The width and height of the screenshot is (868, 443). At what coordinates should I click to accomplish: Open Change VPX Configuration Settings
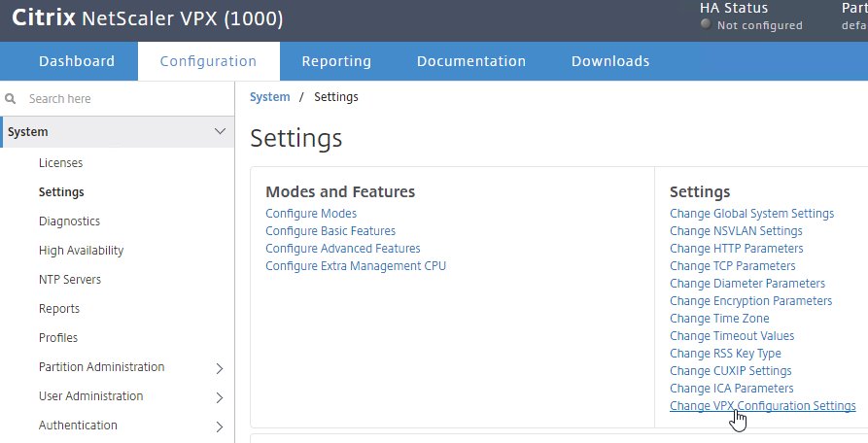763,406
